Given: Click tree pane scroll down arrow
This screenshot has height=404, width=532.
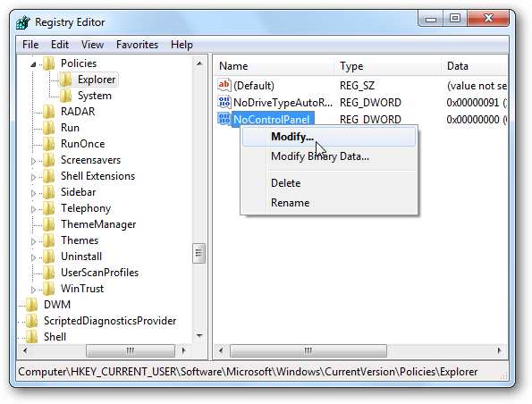Looking at the screenshot, I should point(199,336).
